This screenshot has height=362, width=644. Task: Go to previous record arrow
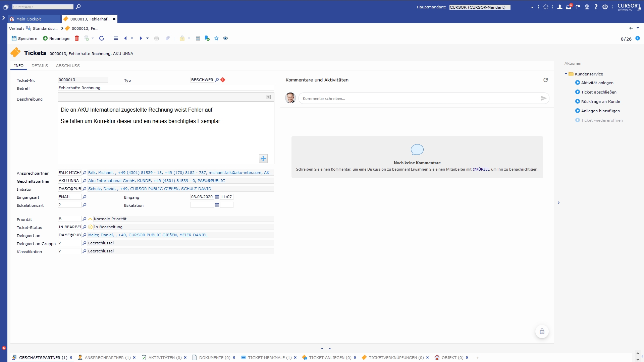click(125, 38)
